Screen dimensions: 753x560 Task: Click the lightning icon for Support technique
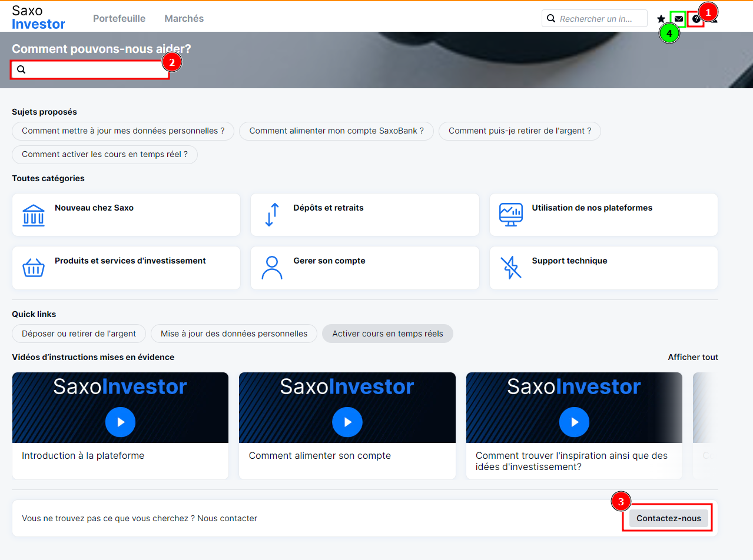coord(510,268)
